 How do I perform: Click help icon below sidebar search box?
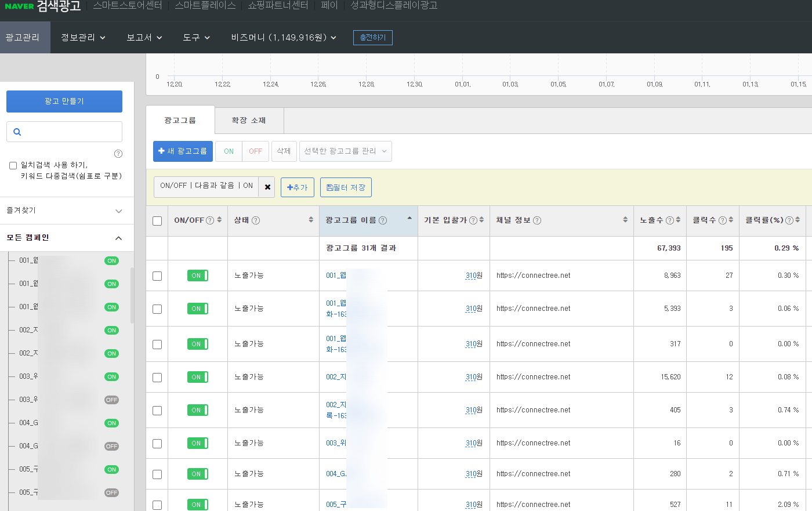pyautogui.click(x=118, y=154)
